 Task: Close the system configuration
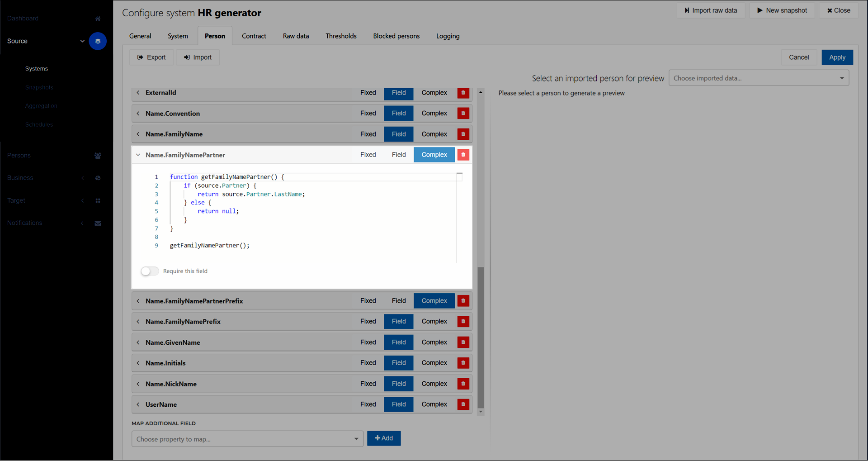tap(839, 10)
